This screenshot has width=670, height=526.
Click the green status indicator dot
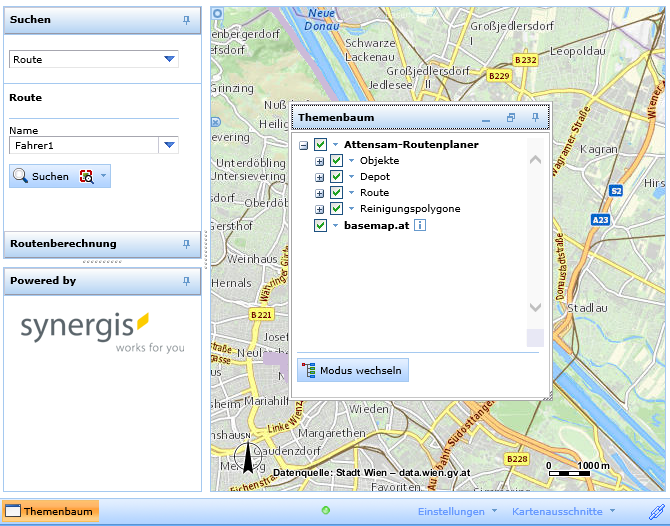[326, 511]
